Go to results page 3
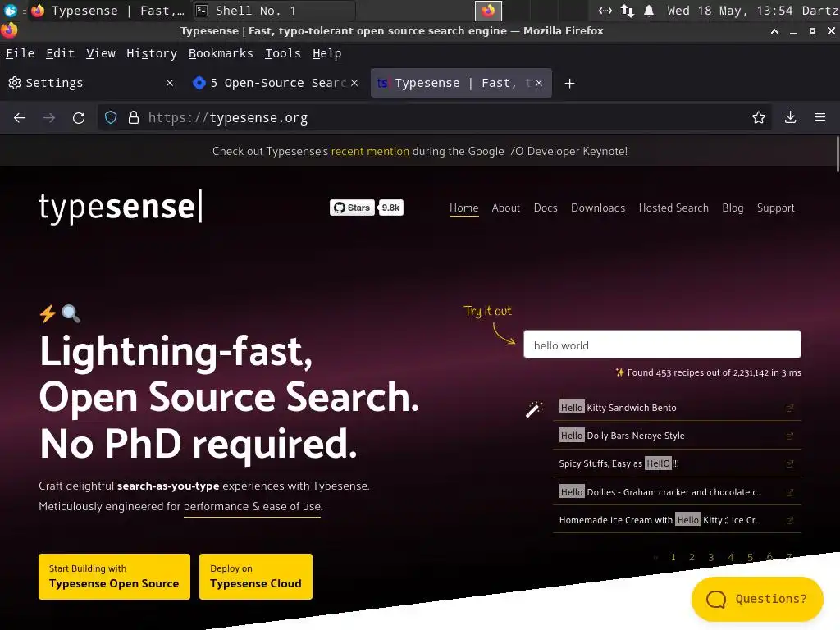 point(711,557)
